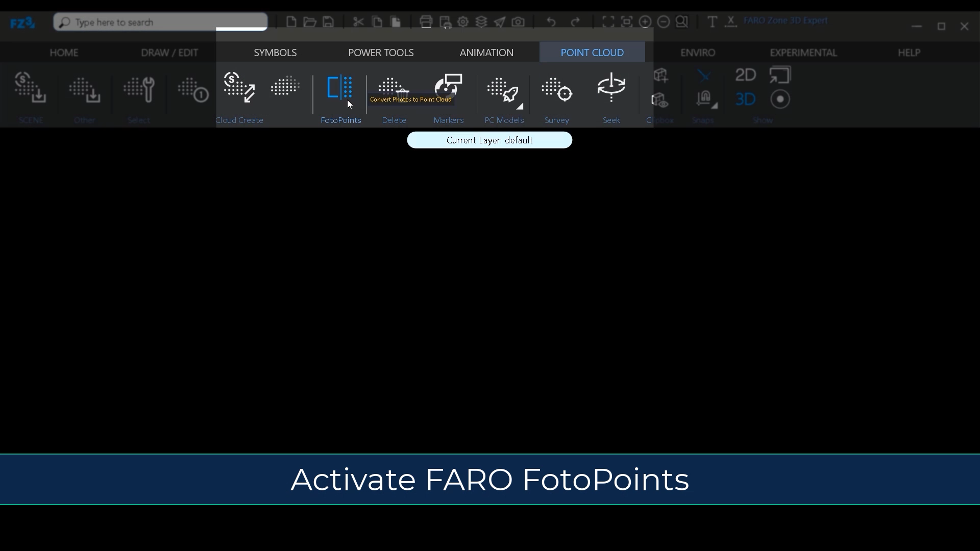Open the Survey tool
The image size is (980, 551).
[557, 89]
